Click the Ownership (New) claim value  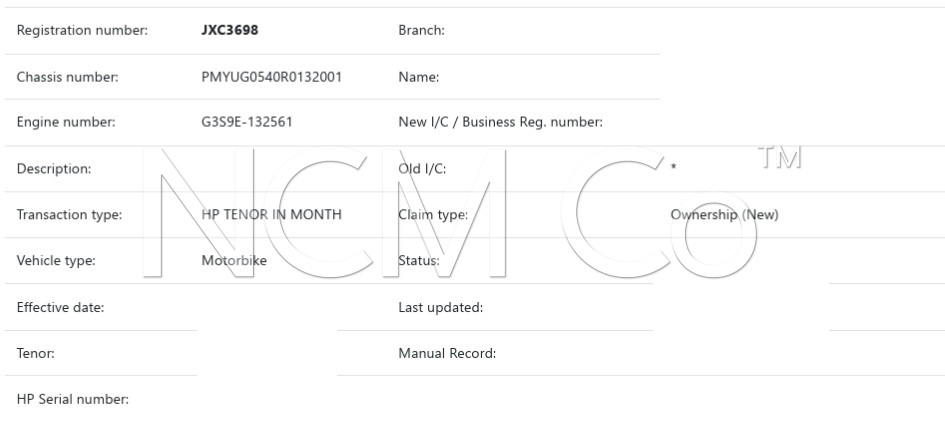(x=724, y=215)
